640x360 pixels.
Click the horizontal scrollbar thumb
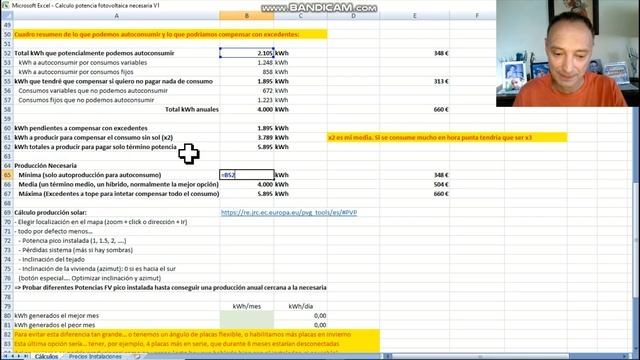[x=480, y=356]
